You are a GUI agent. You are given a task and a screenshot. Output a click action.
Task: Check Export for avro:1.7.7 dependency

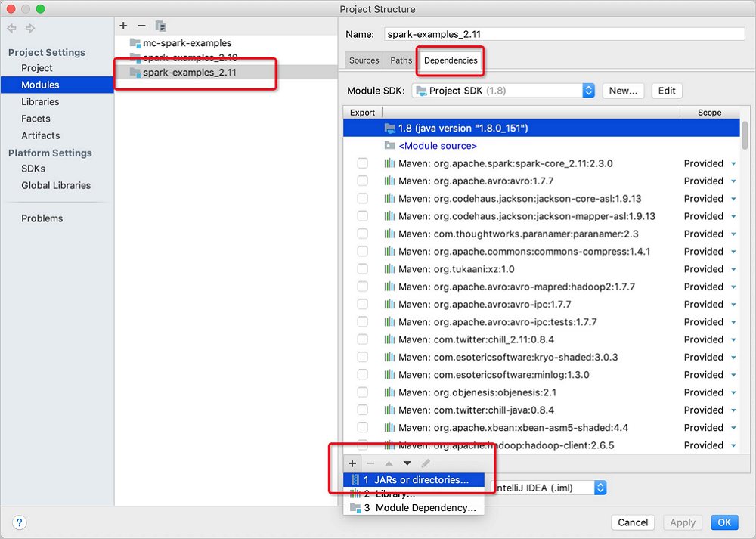tap(363, 181)
